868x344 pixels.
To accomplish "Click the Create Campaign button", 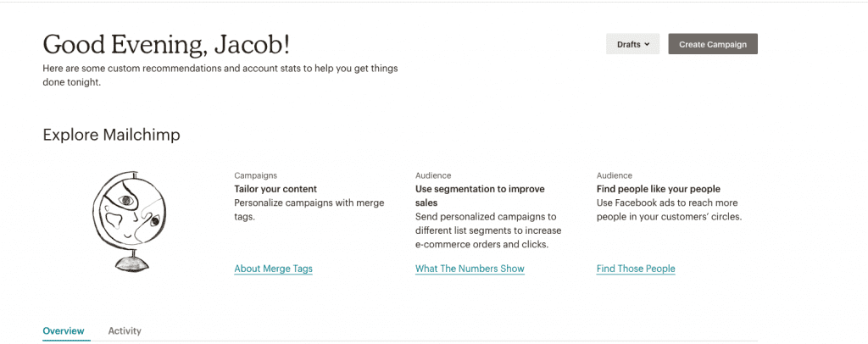I will pyautogui.click(x=712, y=44).
